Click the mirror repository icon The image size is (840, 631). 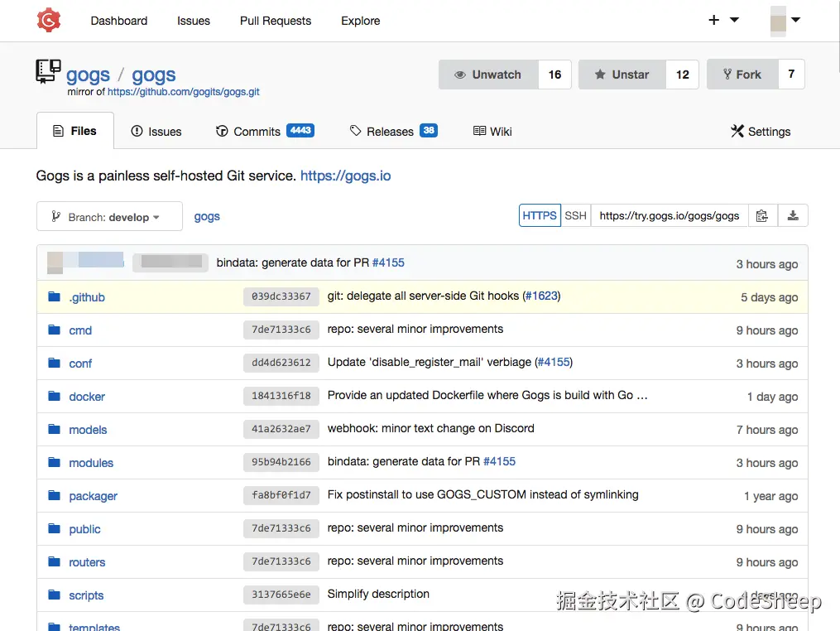(x=48, y=71)
